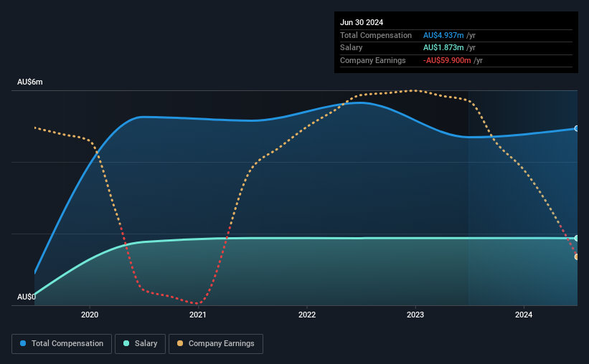Select the Salary endpoint marker at 2024
This screenshot has width=589, height=364.
pos(577,239)
